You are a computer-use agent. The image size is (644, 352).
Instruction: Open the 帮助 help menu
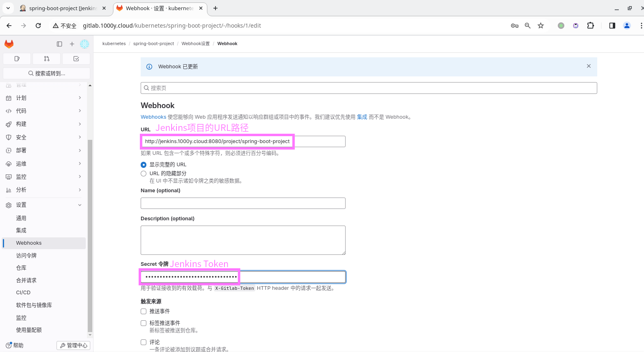(15, 345)
